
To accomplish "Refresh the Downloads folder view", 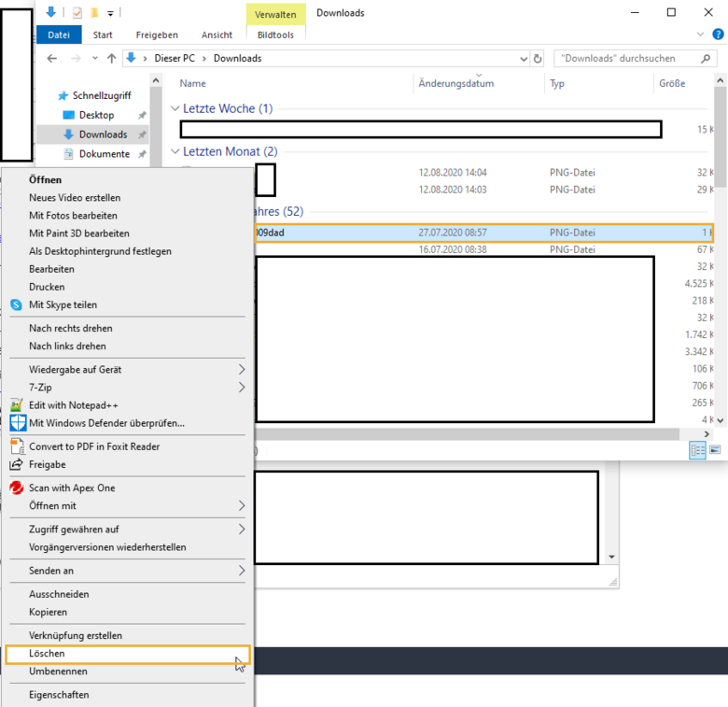I will [538, 59].
